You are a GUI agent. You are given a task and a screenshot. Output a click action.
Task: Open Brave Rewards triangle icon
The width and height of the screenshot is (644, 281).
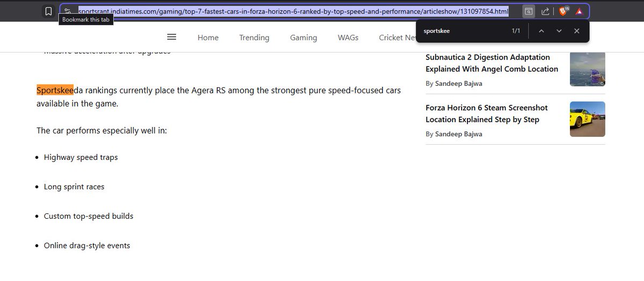pyautogui.click(x=579, y=11)
